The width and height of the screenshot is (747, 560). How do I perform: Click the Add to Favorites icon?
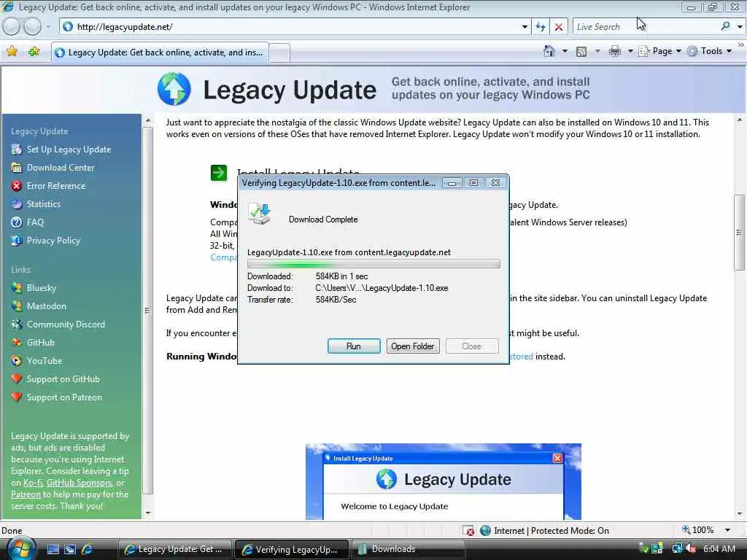(34, 52)
